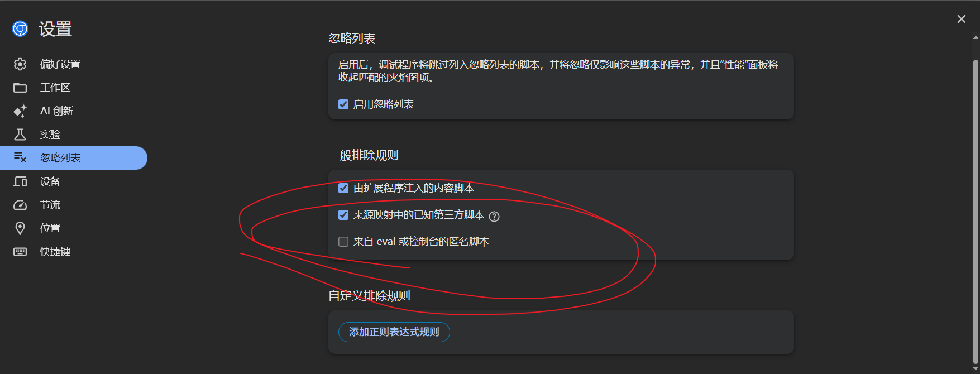Viewport: 980px width, 374px height.
Task: Click the Preferences gear icon
Action: 20,64
